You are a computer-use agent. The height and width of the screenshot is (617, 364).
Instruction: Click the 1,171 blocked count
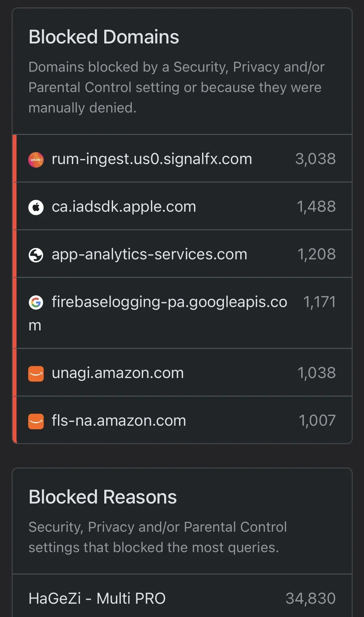point(320,302)
